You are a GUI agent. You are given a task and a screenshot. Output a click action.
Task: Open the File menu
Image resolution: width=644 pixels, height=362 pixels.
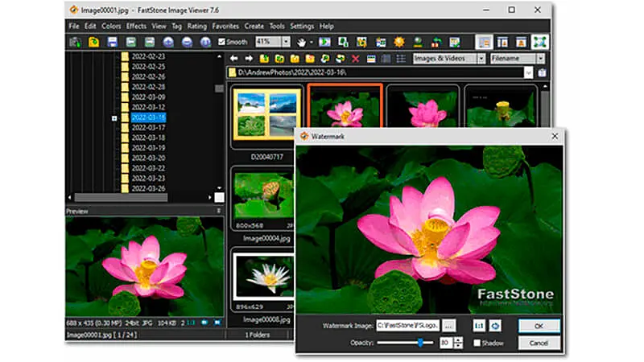74,27
